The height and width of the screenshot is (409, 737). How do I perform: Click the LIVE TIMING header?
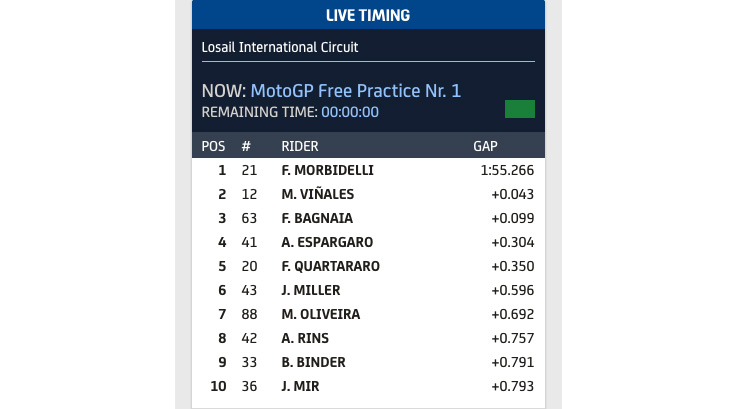coord(368,15)
